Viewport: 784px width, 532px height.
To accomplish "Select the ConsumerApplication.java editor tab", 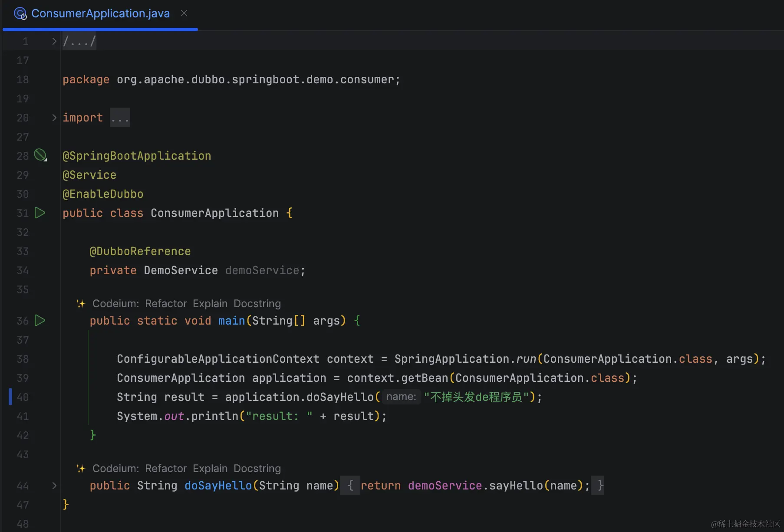I will click(x=100, y=13).
